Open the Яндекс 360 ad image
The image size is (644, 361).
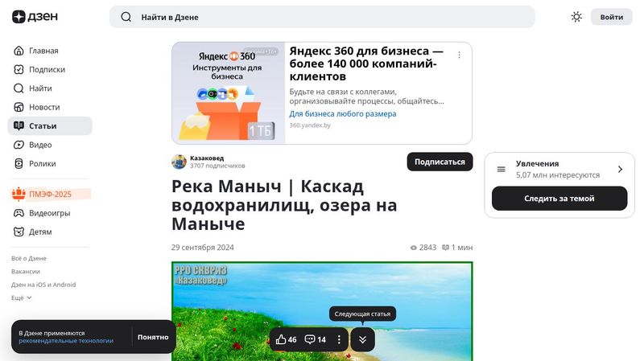pos(229,93)
